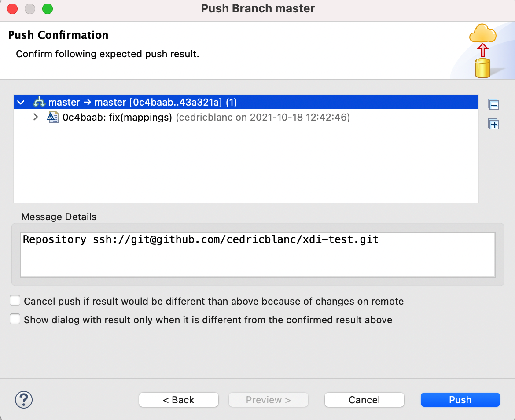This screenshot has width=515, height=420.
Task: Collapse the master → master branch entry
Action: pos(20,102)
